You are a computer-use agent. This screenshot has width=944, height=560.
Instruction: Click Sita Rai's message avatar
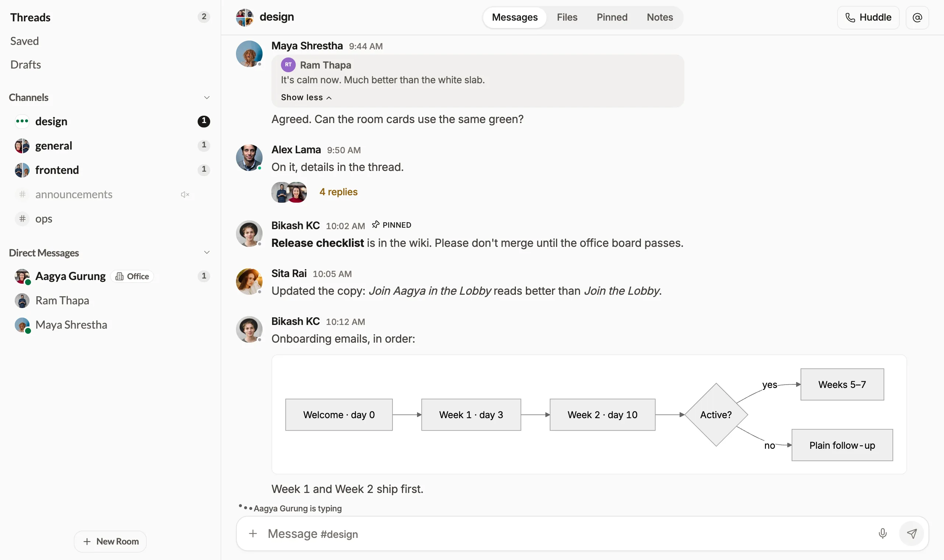(249, 281)
